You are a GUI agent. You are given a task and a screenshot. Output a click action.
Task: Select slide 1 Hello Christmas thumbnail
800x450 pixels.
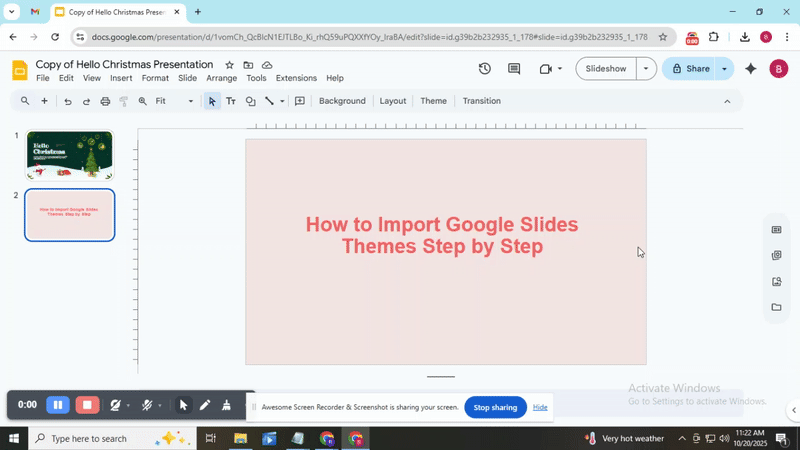tap(69, 155)
